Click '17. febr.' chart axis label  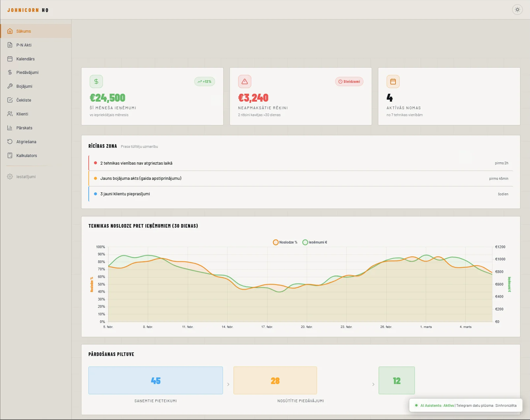click(267, 327)
